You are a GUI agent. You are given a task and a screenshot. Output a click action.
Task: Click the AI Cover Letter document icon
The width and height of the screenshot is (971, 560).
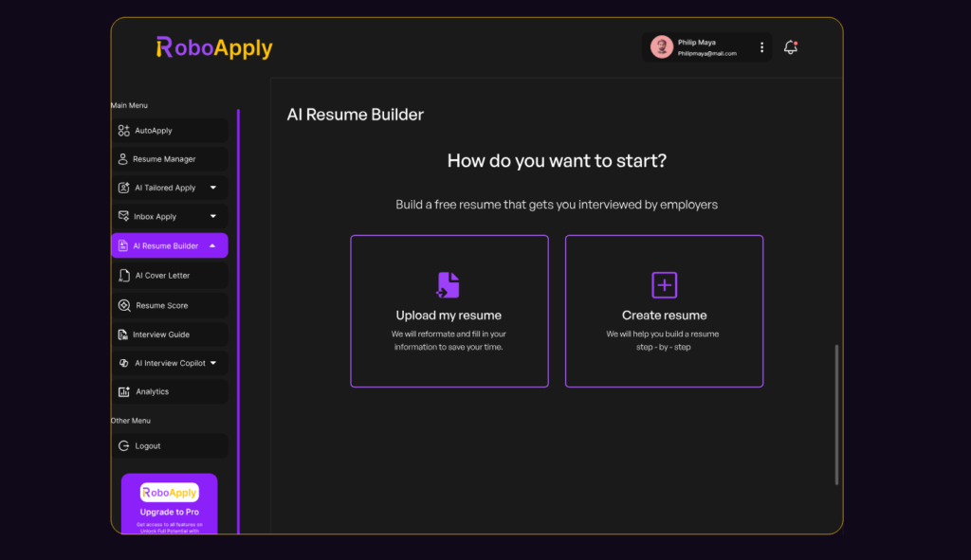coord(123,276)
